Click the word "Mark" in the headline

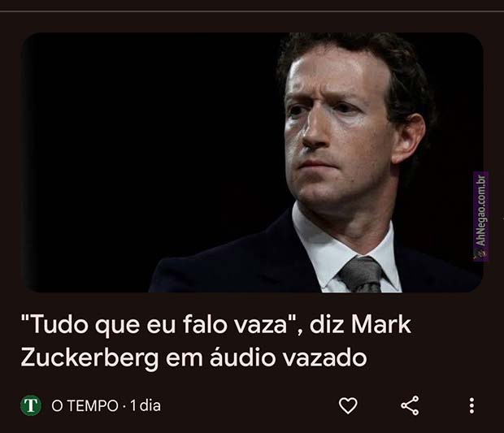point(381,324)
